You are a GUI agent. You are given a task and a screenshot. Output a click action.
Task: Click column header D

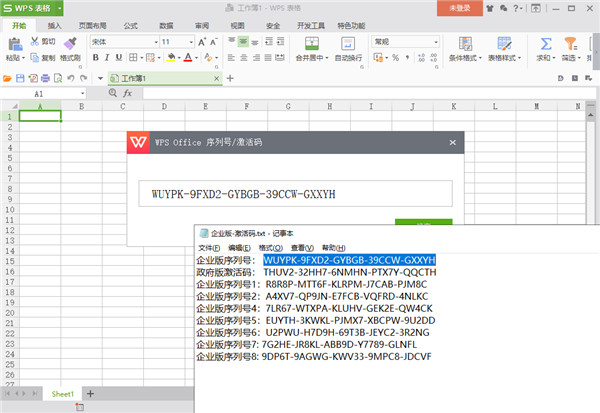[x=164, y=106]
